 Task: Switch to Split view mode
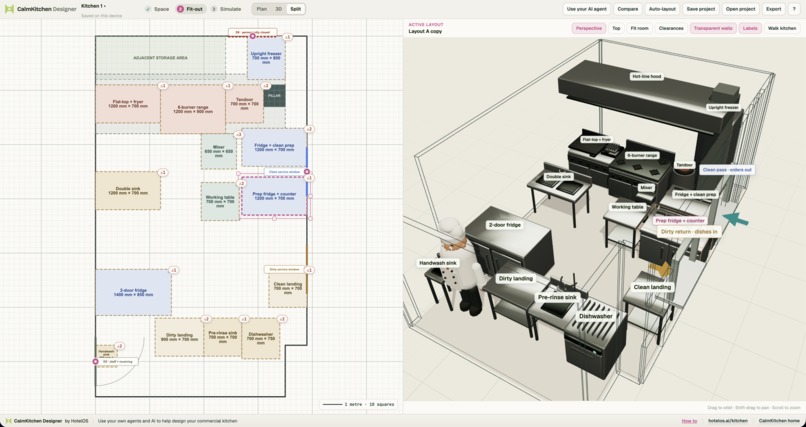coord(296,9)
